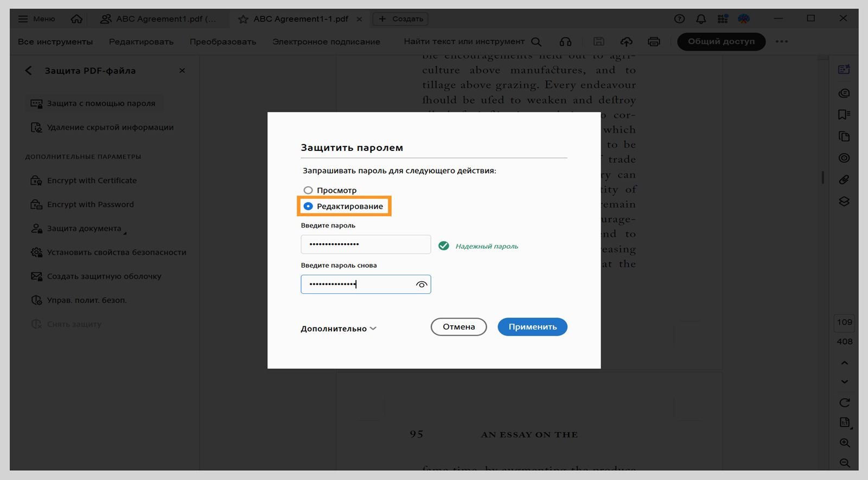Click the Отмена button
This screenshot has width=868, height=480.
tap(458, 327)
